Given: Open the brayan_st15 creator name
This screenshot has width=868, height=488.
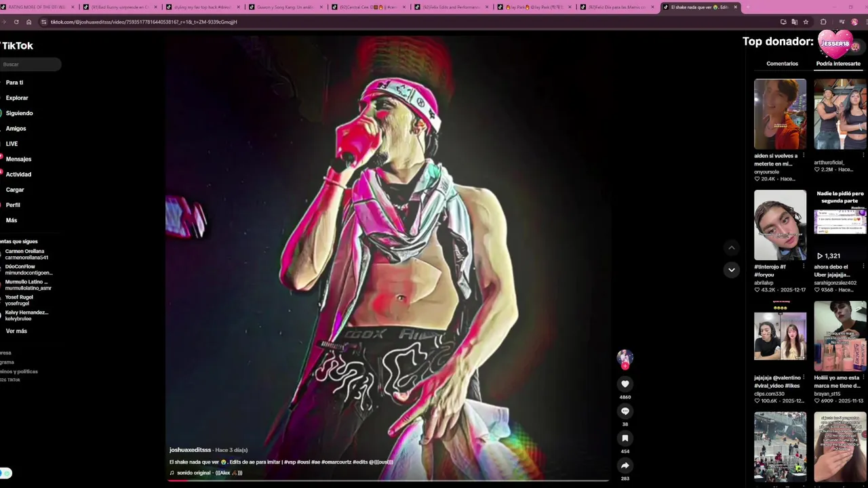Looking at the screenshot, I should click(x=827, y=394).
